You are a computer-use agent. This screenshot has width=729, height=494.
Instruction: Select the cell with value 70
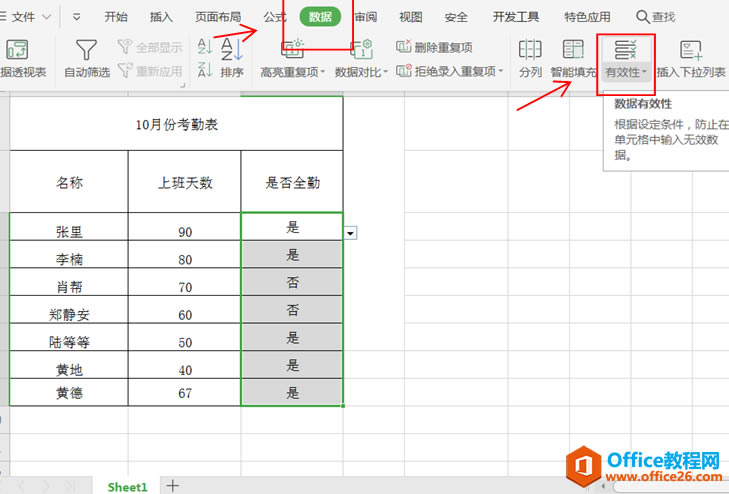point(185,282)
